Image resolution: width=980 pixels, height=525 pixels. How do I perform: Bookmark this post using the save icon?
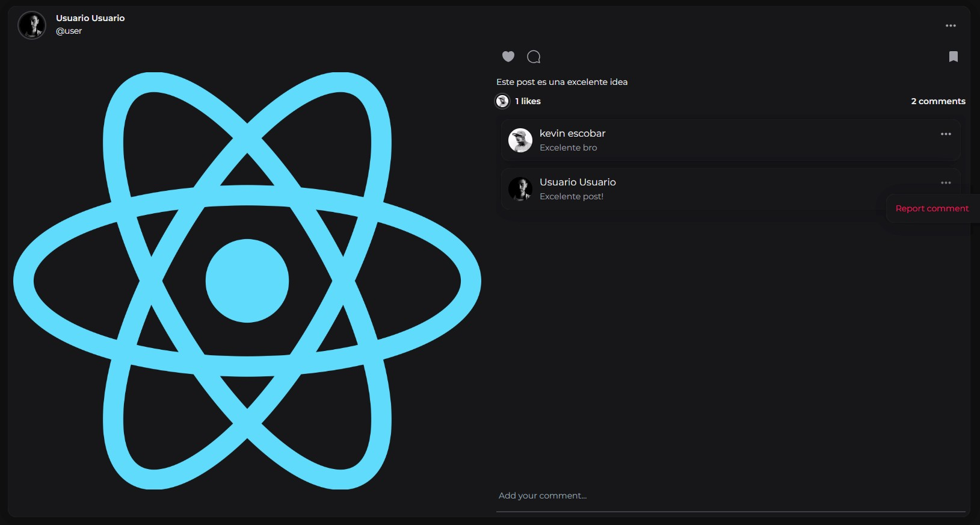(x=953, y=57)
